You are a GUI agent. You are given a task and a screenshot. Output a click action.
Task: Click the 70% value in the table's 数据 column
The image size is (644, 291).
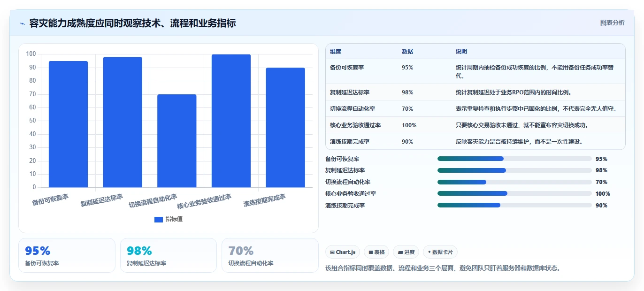407,109
